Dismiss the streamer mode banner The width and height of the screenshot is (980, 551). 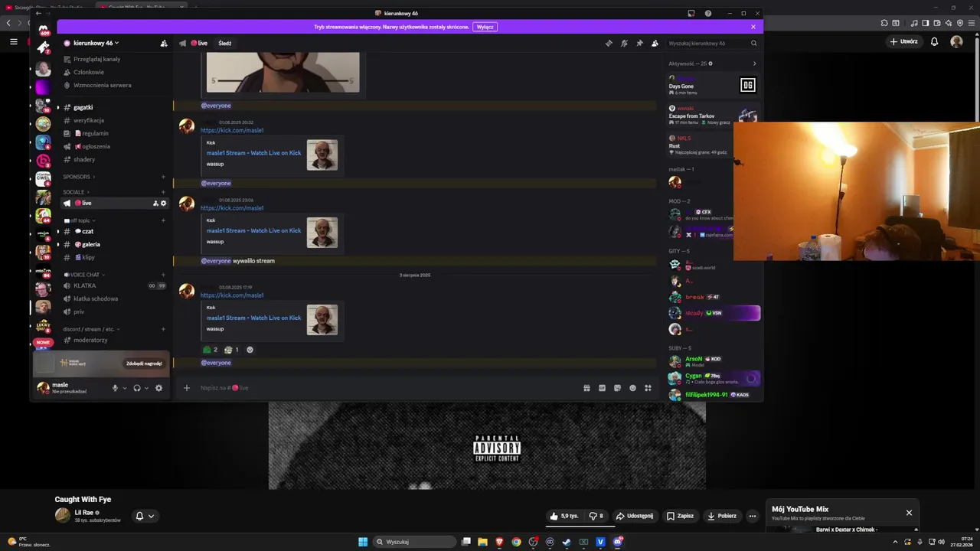point(753,27)
